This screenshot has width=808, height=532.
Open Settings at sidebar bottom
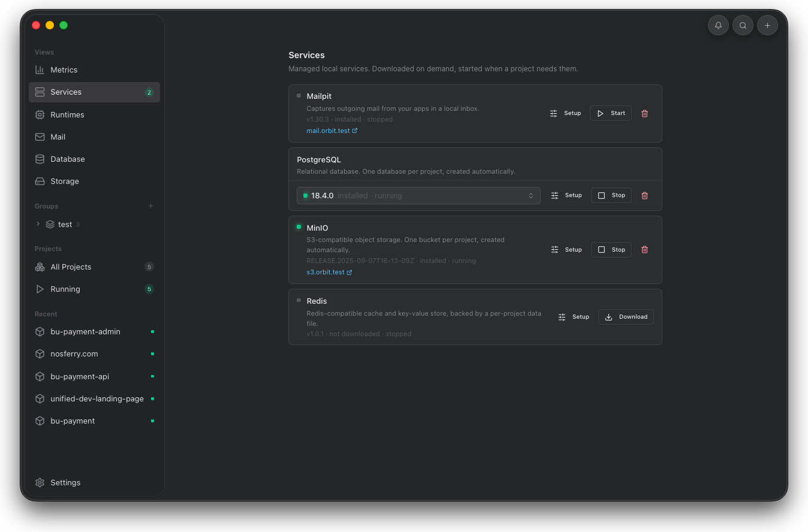94,482
